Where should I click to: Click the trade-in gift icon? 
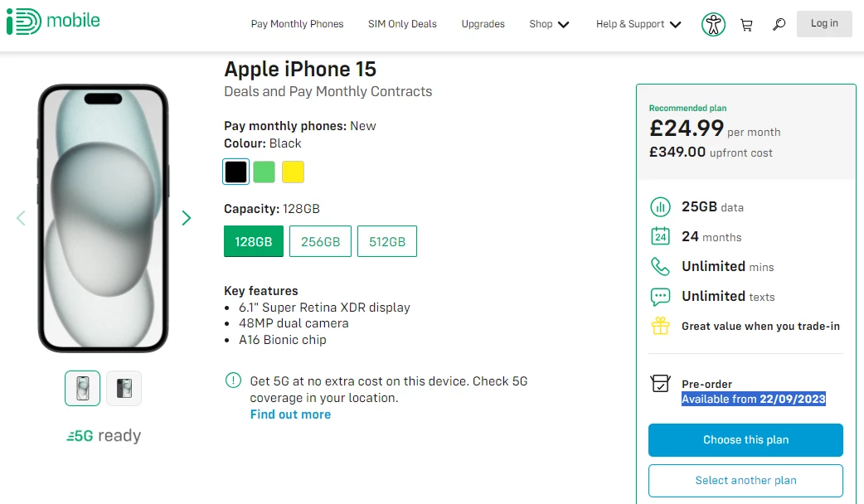click(660, 326)
